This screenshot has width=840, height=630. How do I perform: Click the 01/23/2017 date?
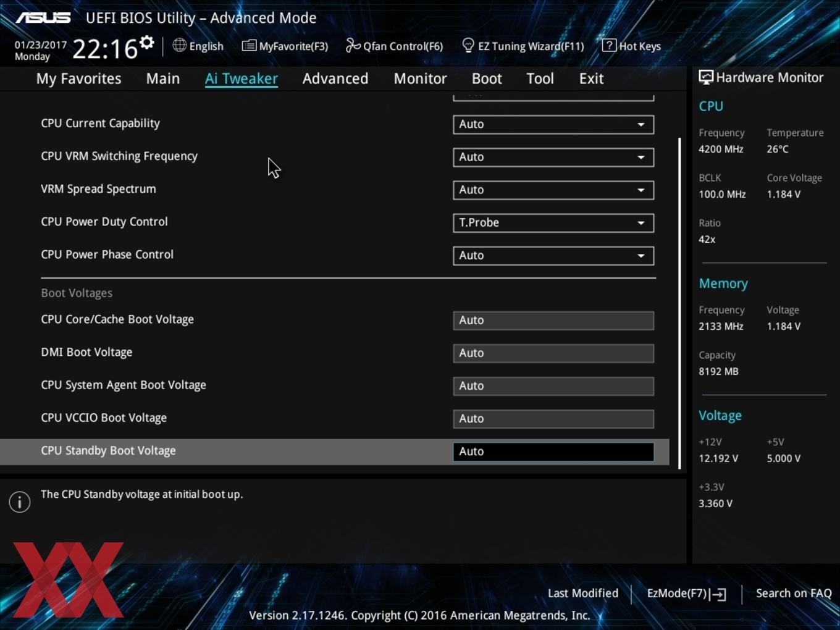coord(41,45)
